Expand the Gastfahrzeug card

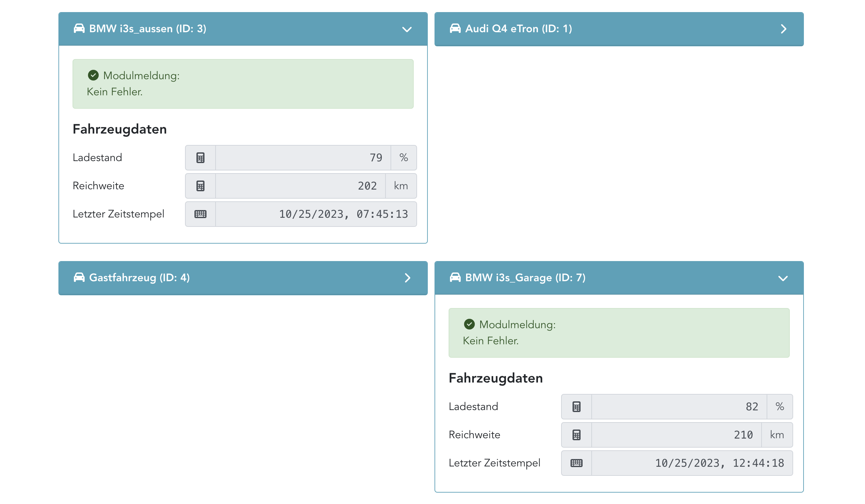click(407, 278)
